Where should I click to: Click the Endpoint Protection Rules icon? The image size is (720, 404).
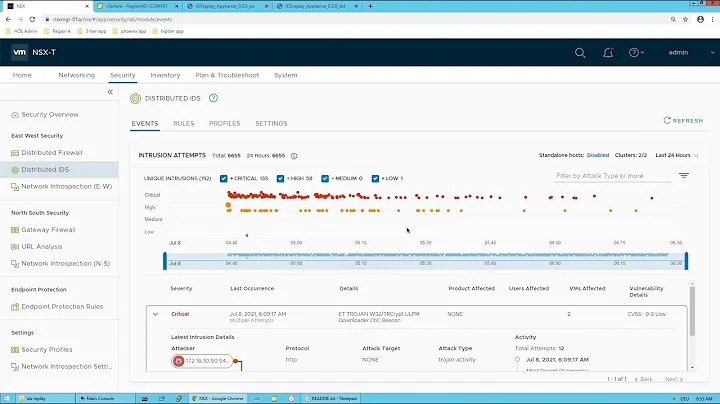15,307
